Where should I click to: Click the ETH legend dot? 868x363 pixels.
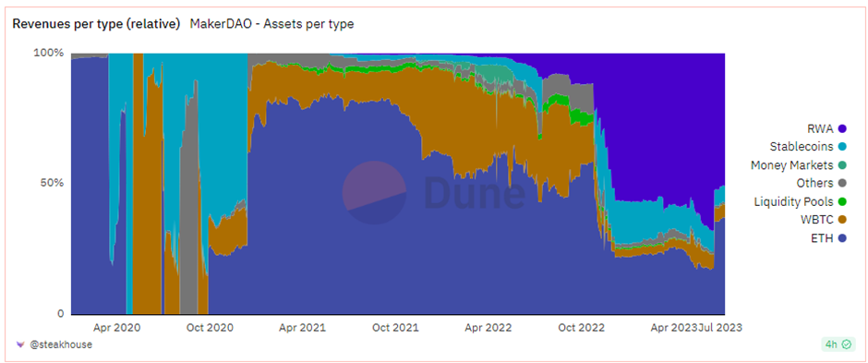click(842, 238)
